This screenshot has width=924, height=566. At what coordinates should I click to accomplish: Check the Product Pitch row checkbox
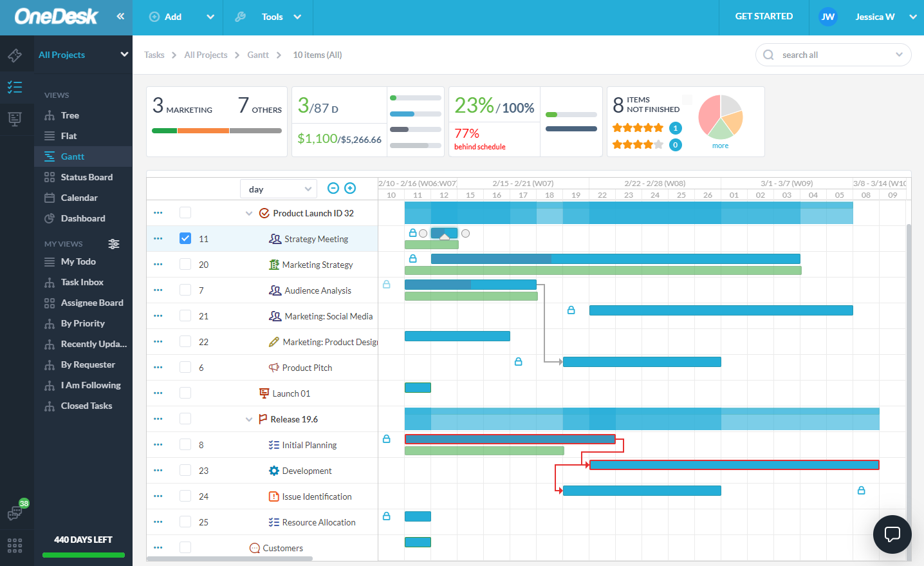click(185, 367)
